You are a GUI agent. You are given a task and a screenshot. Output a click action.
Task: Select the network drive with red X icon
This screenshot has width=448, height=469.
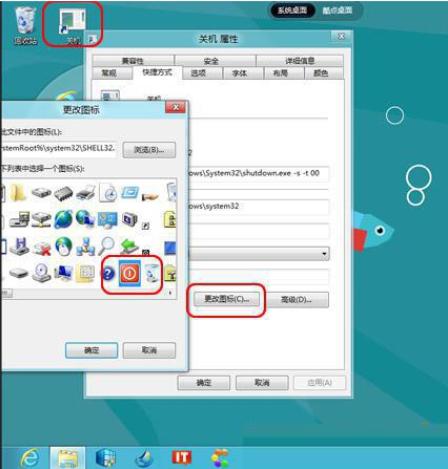click(41, 248)
